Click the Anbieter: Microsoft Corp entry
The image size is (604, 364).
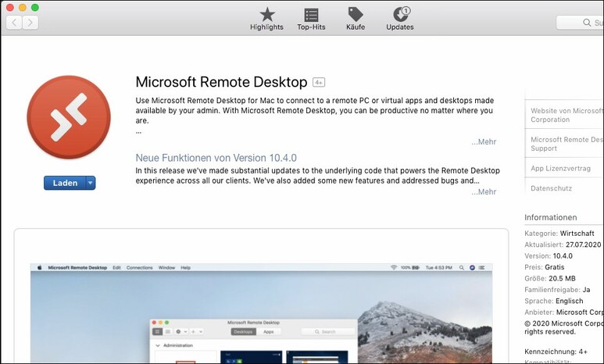click(x=564, y=312)
